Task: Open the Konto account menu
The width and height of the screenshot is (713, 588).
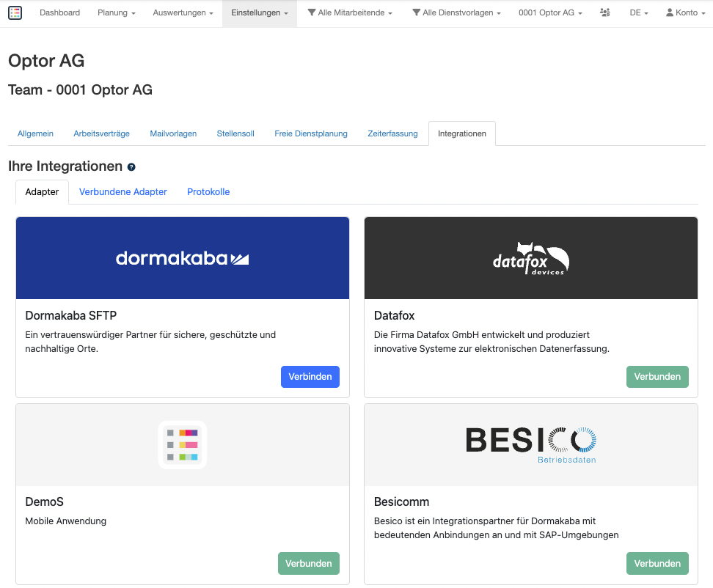Action: coord(686,12)
